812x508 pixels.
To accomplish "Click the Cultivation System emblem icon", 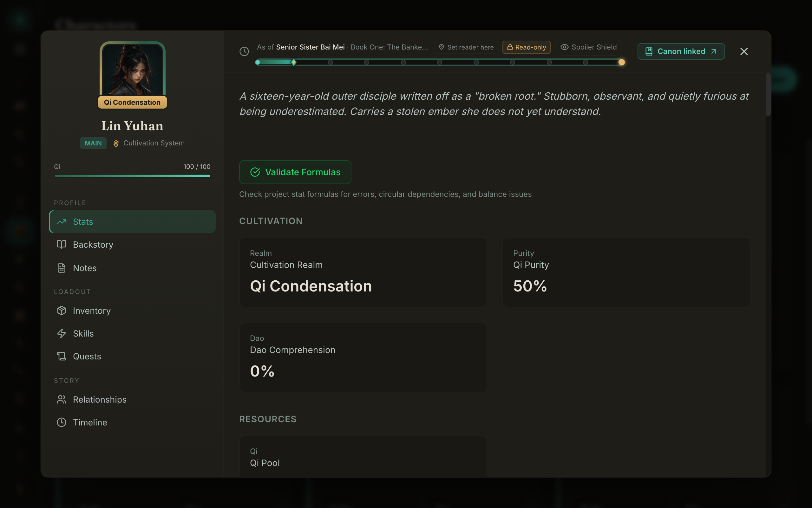I will pyautogui.click(x=116, y=144).
